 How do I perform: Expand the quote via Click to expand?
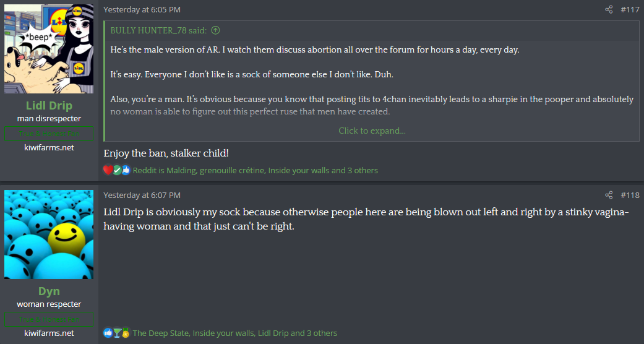372,131
